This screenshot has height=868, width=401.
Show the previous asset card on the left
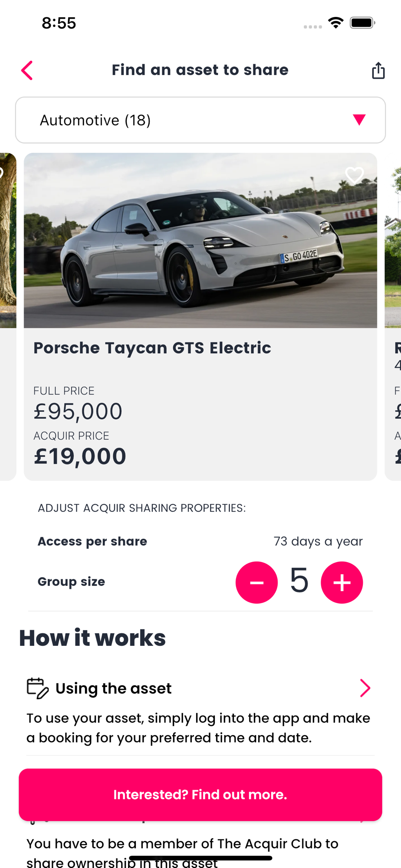[7, 317]
